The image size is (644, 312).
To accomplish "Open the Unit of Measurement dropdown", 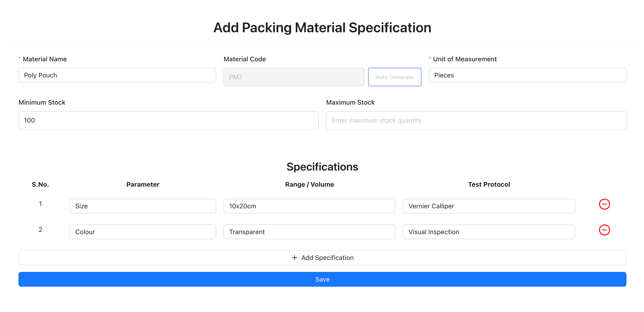I will pos(528,75).
